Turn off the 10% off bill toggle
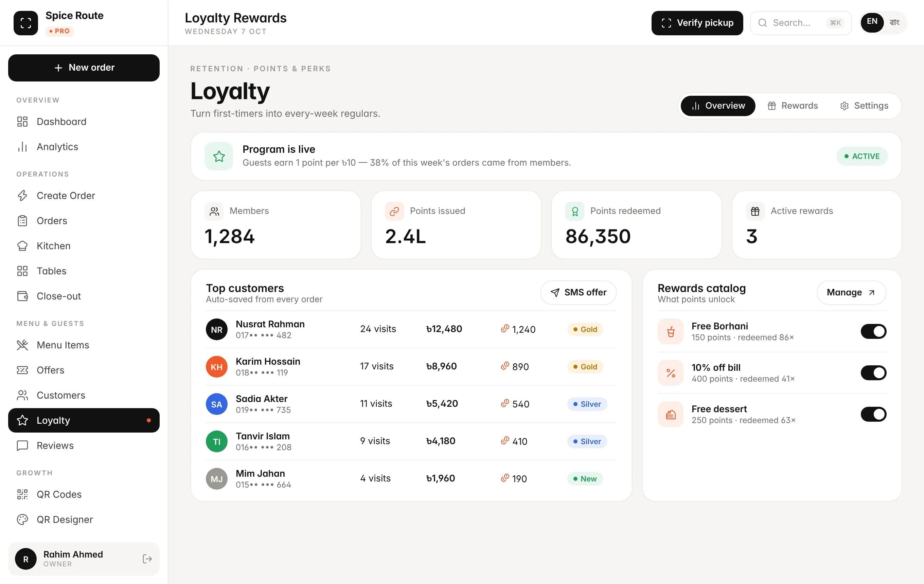Image resolution: width=924 pixels, height=584 pixels. pos(873,373)
